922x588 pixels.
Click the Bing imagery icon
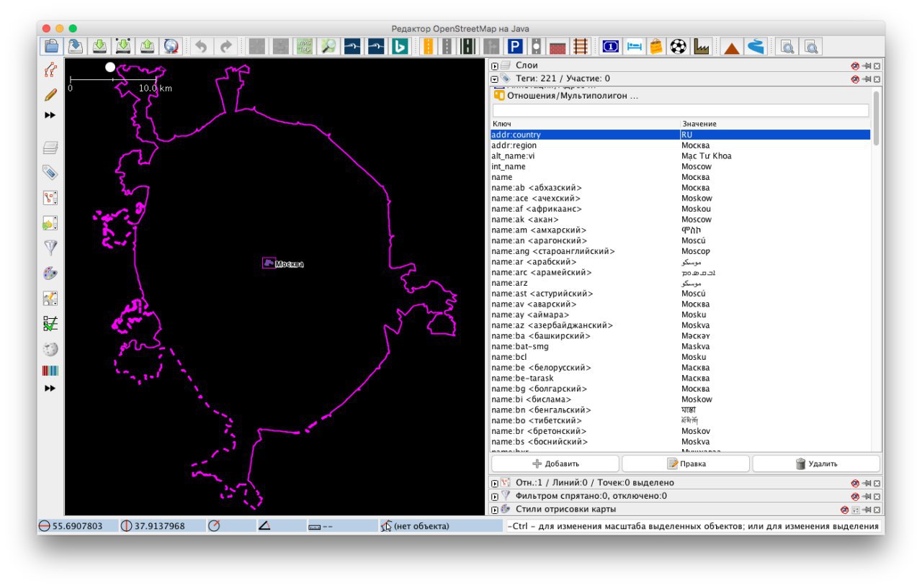point(400,46)
